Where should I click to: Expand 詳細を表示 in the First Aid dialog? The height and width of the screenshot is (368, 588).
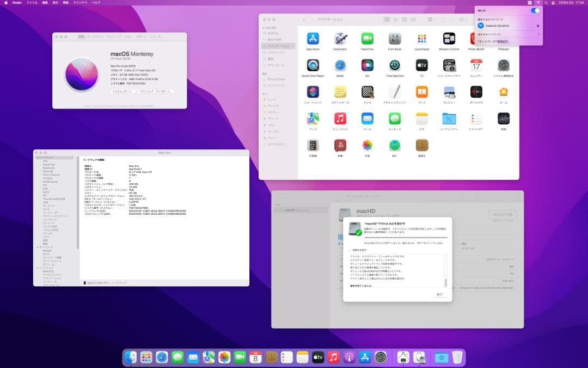click(x=358, y=250)
